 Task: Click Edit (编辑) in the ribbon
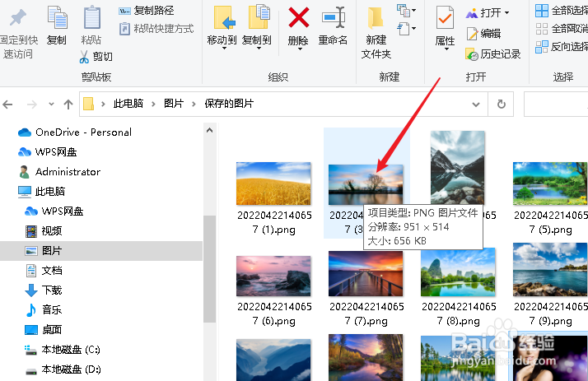483,34
